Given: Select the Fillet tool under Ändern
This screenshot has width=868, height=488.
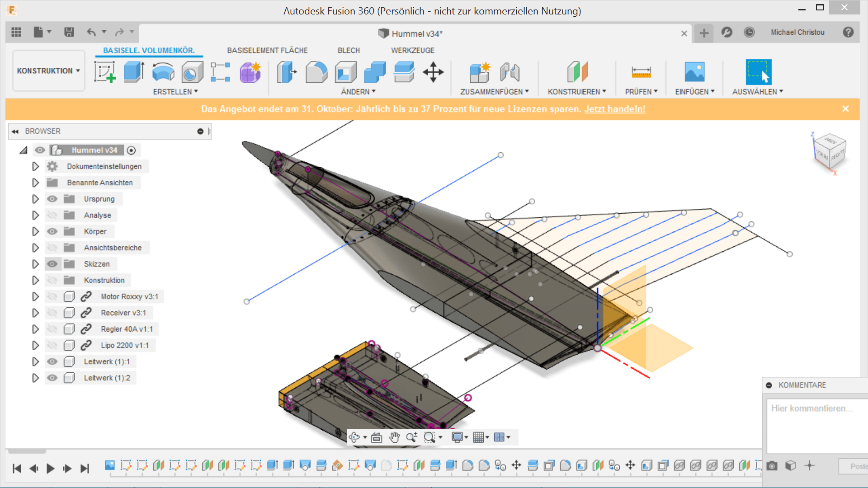Looking at the screenshot, I should coord(316,72).
